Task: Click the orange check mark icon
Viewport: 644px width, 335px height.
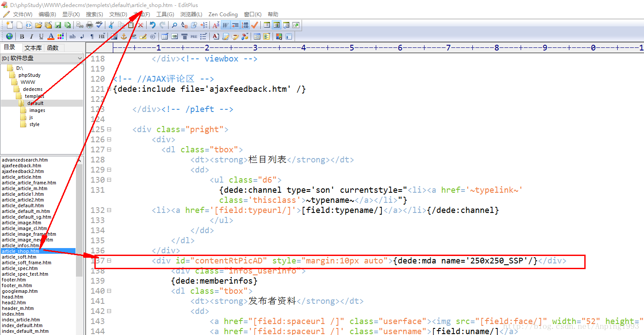Action: [x=254, y=25]
